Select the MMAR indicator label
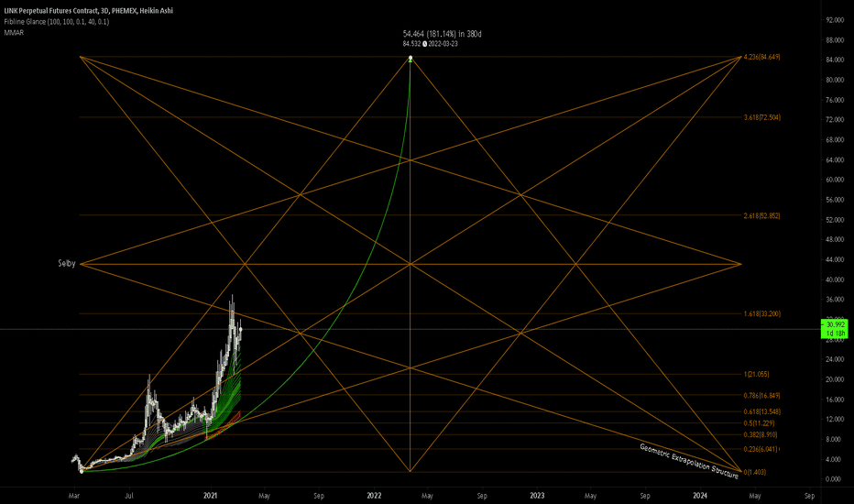The image size is (854, 504). point(14,33)
